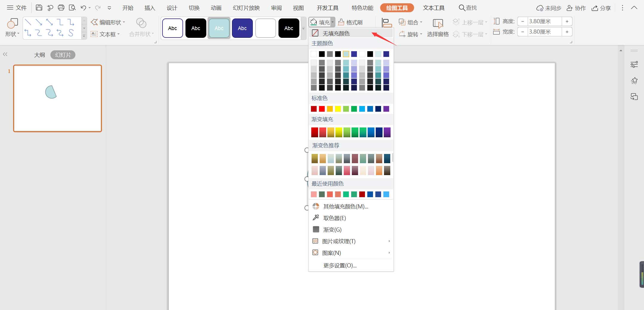Expand Picture or Texture (图片或纹理) submenu
644x310 pixels.
351,241
